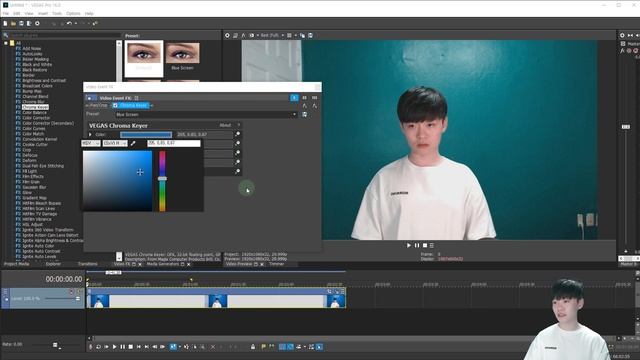Image resolution: width=640 pixels, height=360 pixels.
Task: Expand the Color parameter triangle in Chroma Keyer
Action: [x=91, y=134]
